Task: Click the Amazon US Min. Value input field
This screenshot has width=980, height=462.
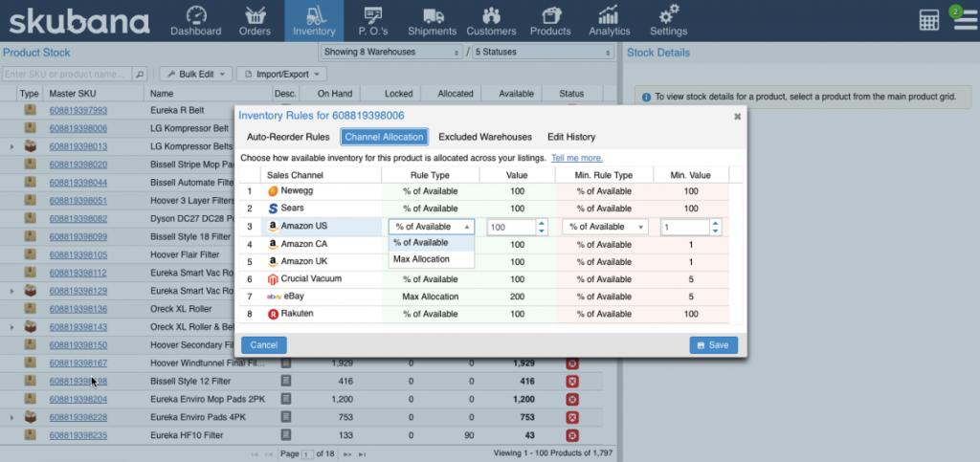Action: (685, 228)
